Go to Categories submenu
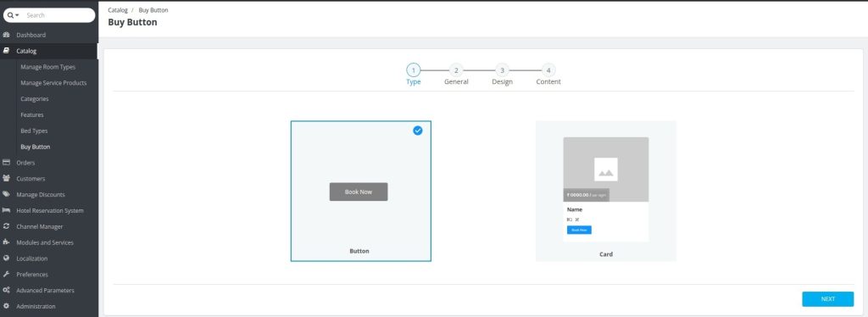Image resolution: width=868 pixels, height=317 pixels. coord(34,99)
